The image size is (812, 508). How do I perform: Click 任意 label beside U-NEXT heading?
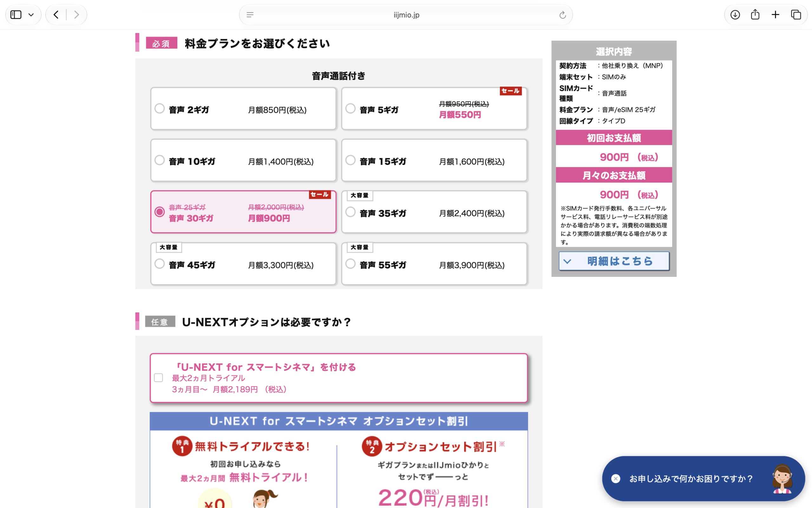(160, 322)
